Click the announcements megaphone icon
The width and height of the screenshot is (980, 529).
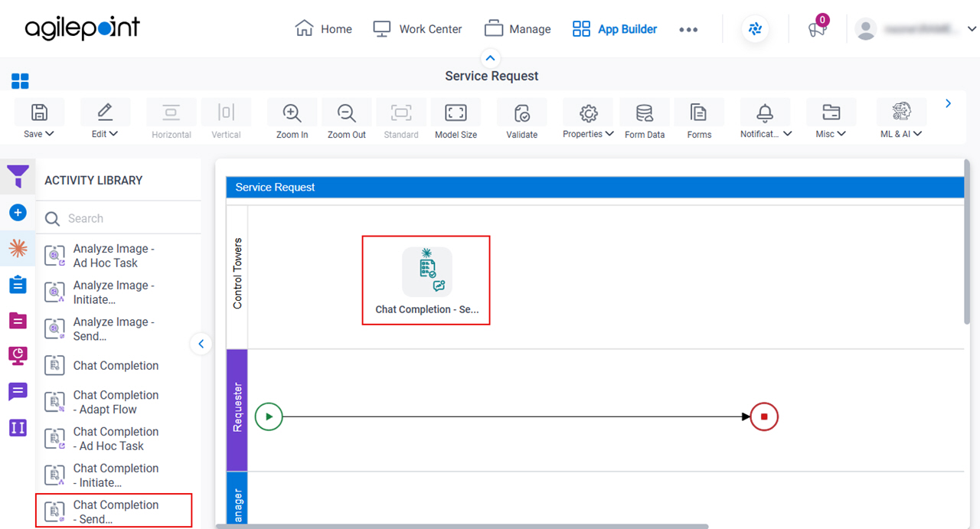tap(817, 30)
